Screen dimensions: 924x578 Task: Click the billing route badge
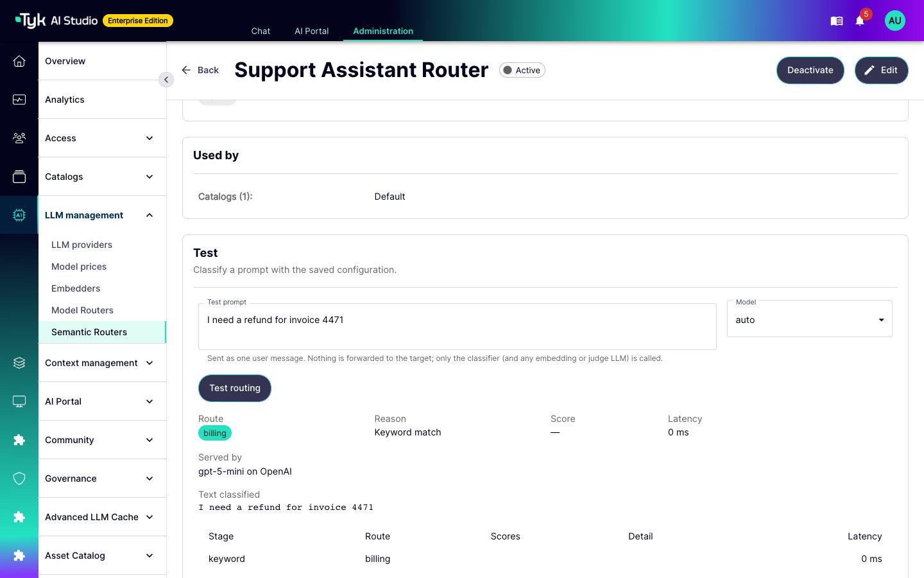(x=215, y=433)
